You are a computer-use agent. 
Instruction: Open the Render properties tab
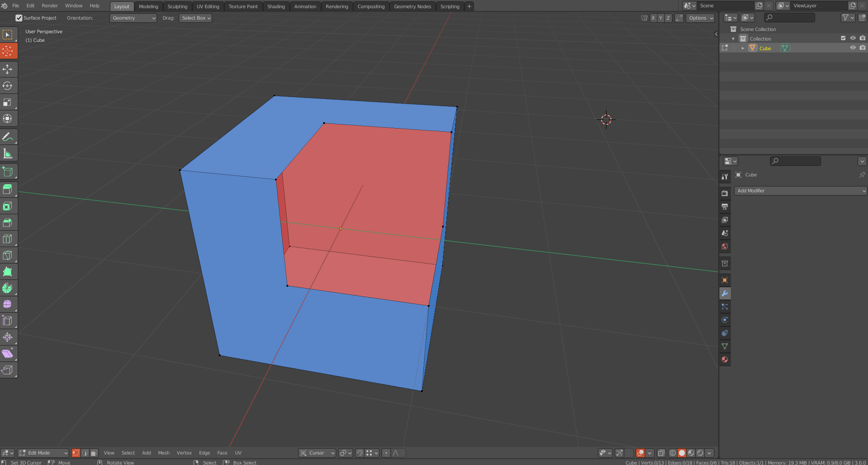724,193
